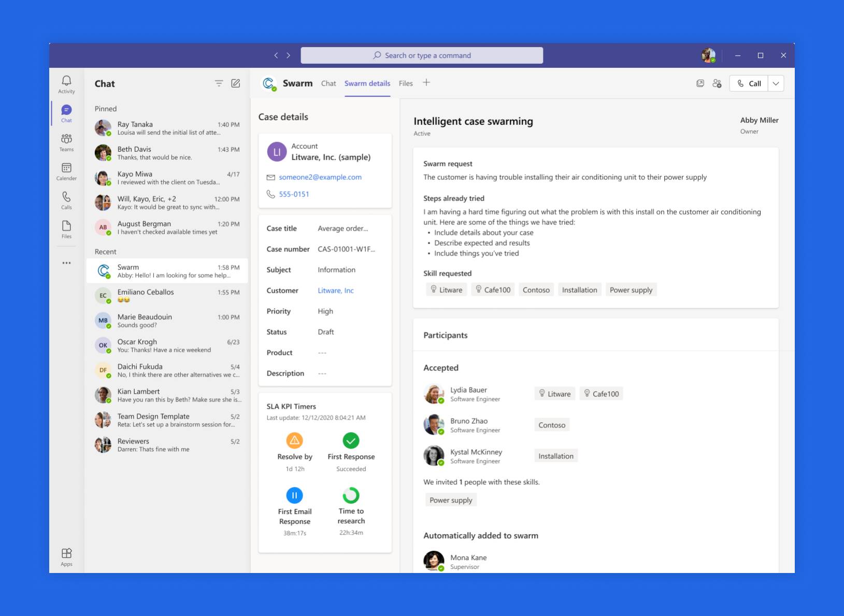The height and width of the screenshot is (616, 844).
Task: Expand the Call options dropdown arrow
Action: (x=776, y=83)
